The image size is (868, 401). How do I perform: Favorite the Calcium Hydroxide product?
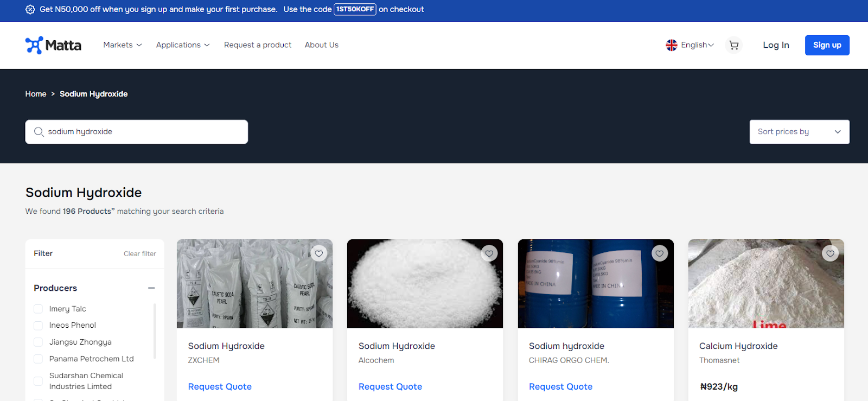pos(830,253)
